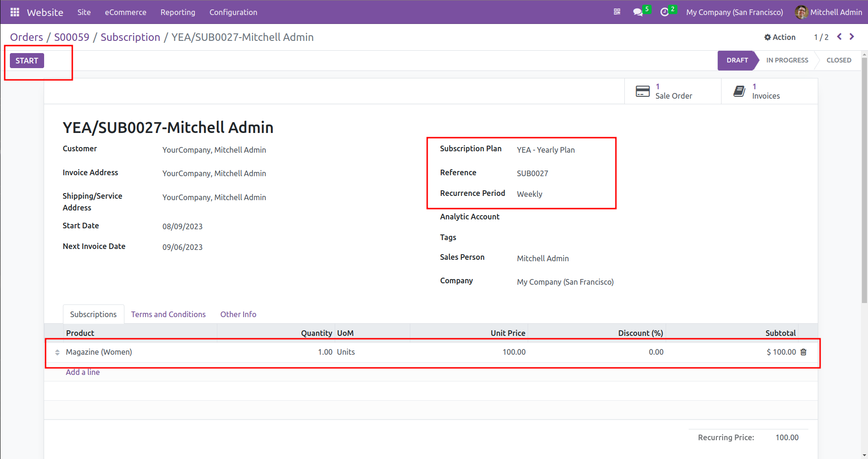Set status to IN PROGRESS stage

click(787, 60)
